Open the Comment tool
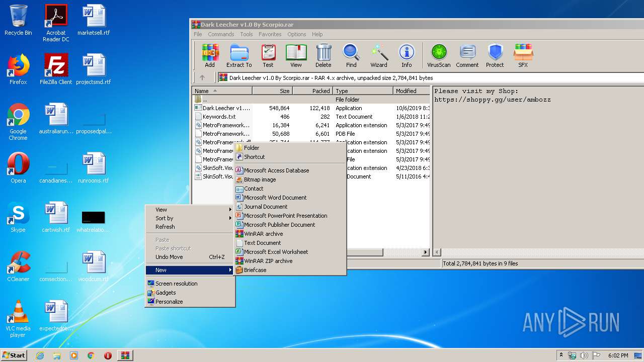 467,55
